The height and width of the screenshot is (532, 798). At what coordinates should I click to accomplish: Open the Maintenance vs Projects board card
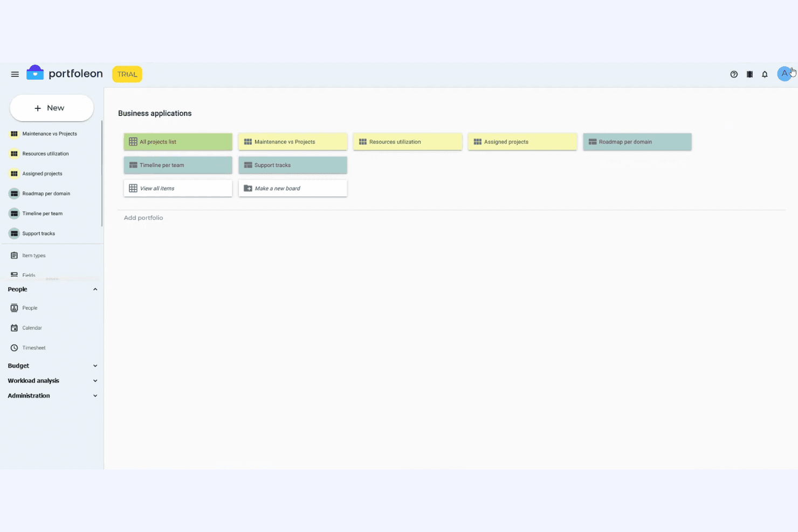point(293,142)
